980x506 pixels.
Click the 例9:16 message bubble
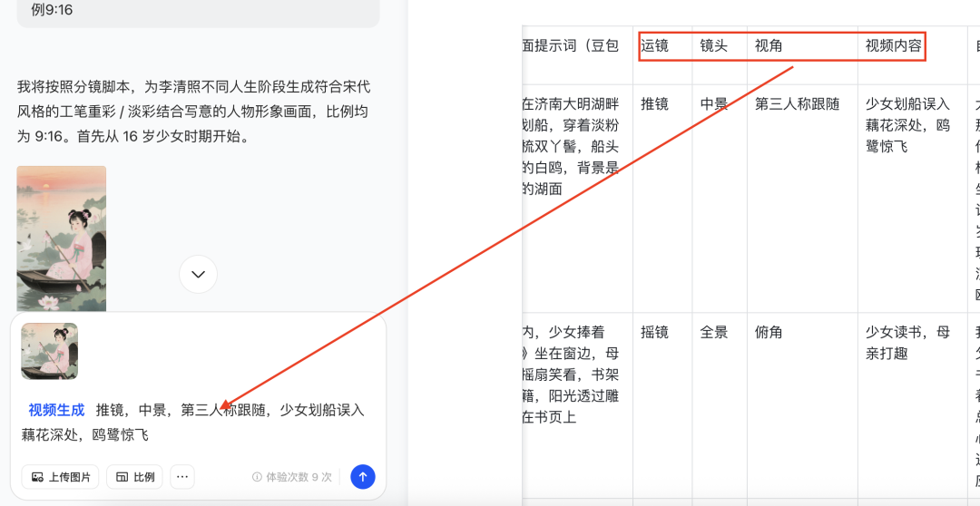coord(198,13)
